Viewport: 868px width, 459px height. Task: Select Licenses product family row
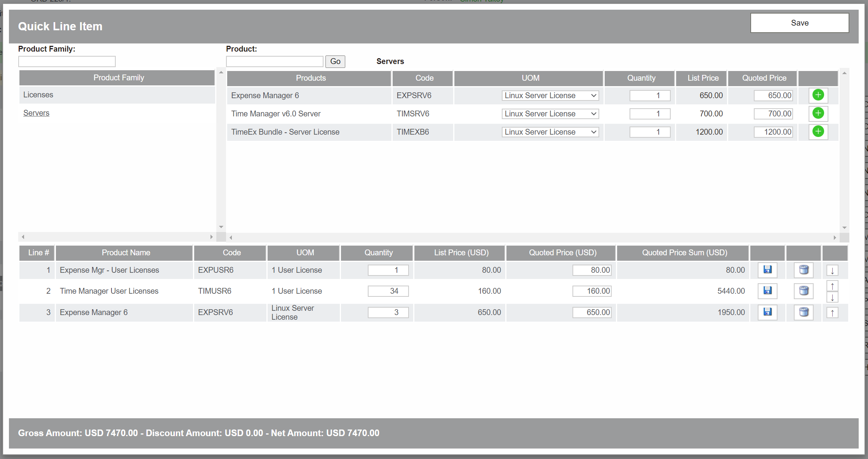38,95
